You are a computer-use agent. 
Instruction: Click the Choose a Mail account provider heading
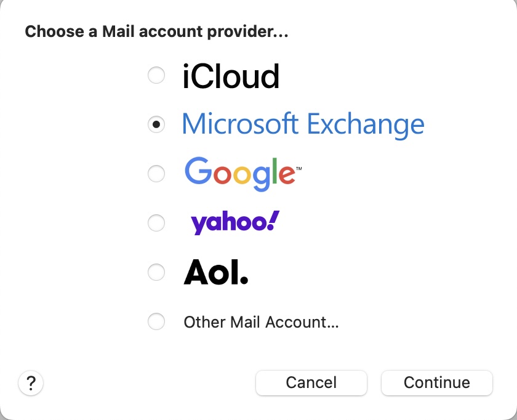[x=156, y=32]
